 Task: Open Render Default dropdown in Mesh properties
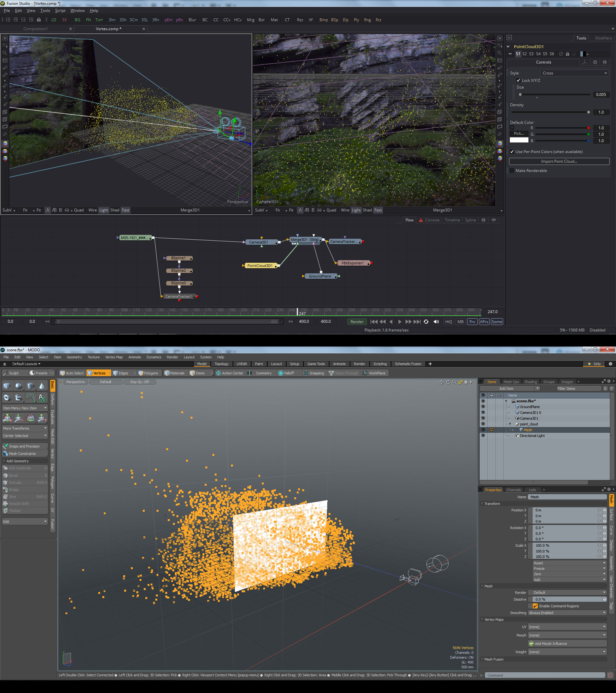click(569, 592)
